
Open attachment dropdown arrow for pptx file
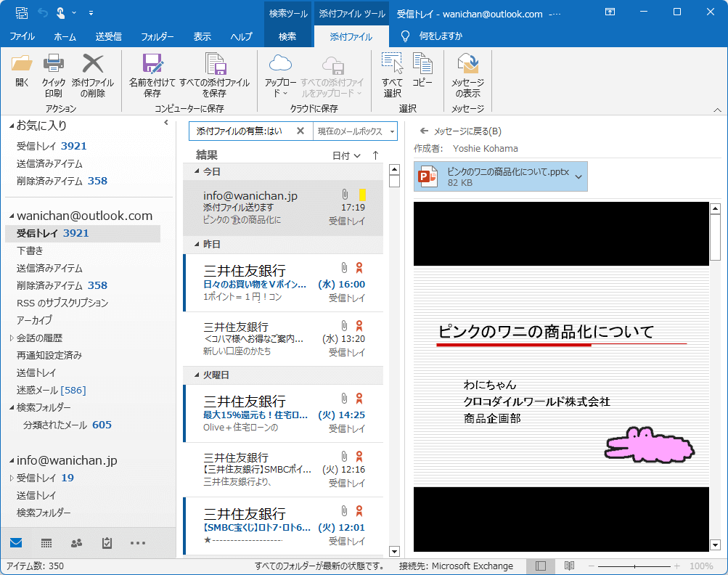[x=578, y=176]
